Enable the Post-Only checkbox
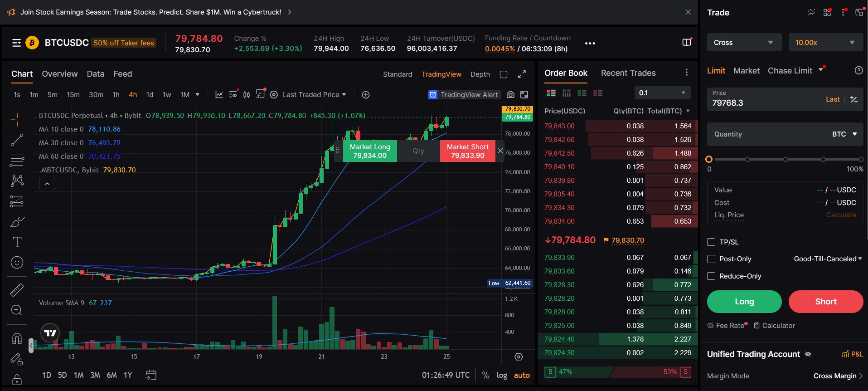 711,259
